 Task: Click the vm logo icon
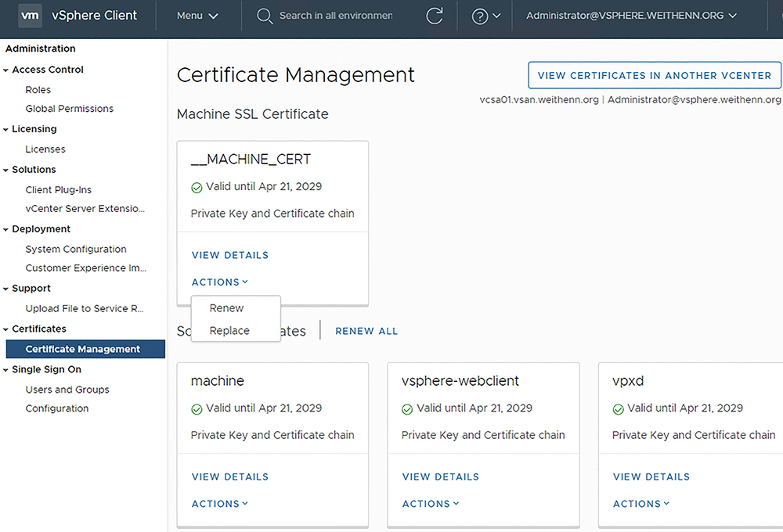click(x=30, y=16)
